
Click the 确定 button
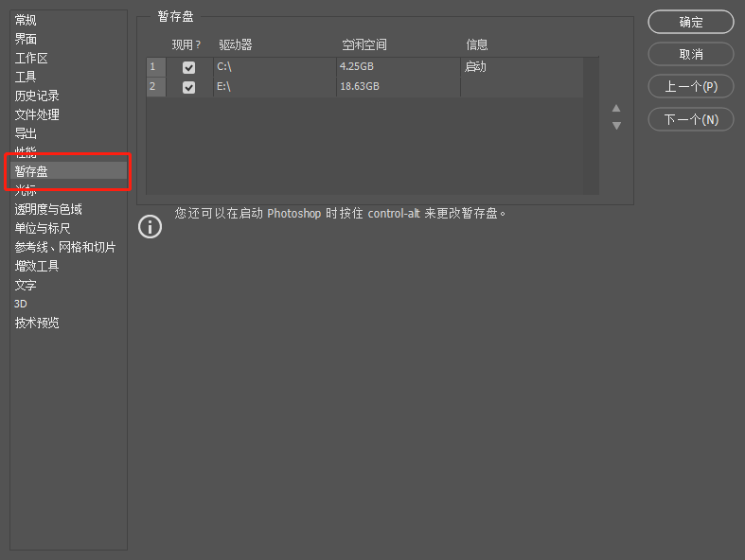coord(690,22)
